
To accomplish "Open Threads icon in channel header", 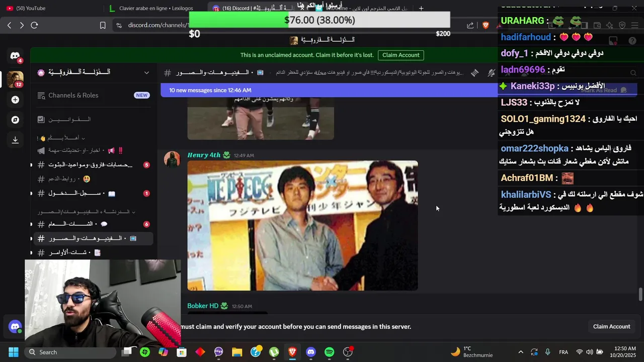I will (x=474, y=73).
